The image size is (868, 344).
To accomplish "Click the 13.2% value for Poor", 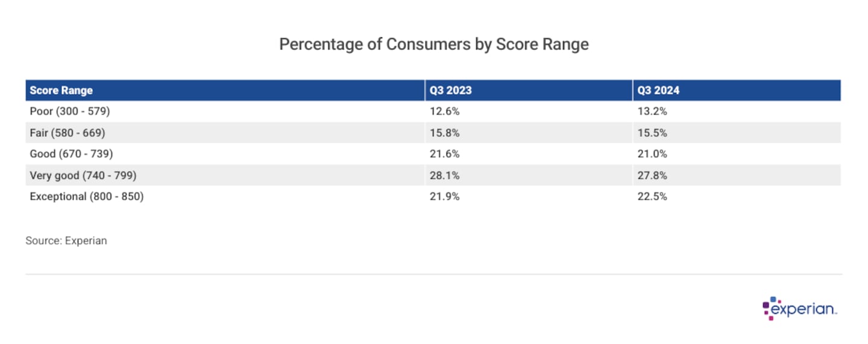I will pos(652,111).
